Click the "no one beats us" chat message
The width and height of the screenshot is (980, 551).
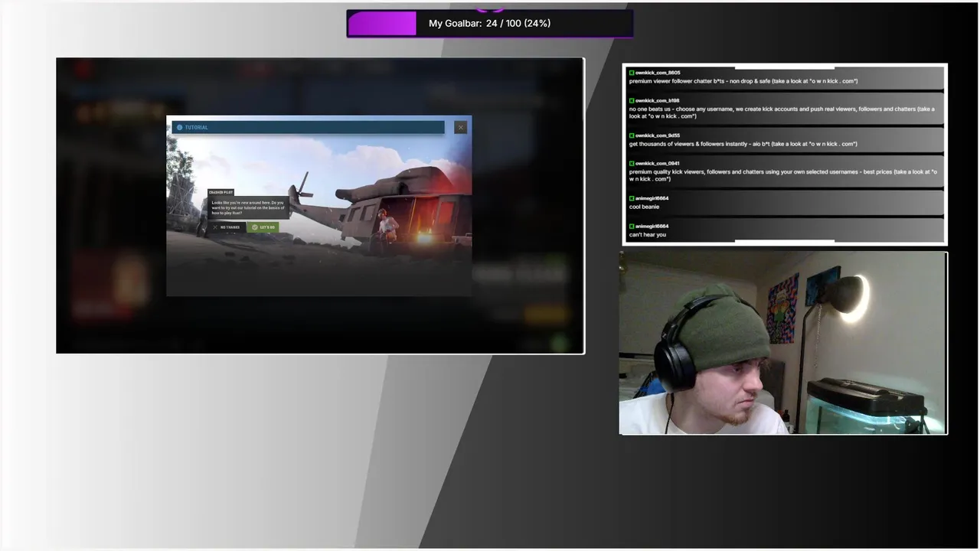(782, 112)
